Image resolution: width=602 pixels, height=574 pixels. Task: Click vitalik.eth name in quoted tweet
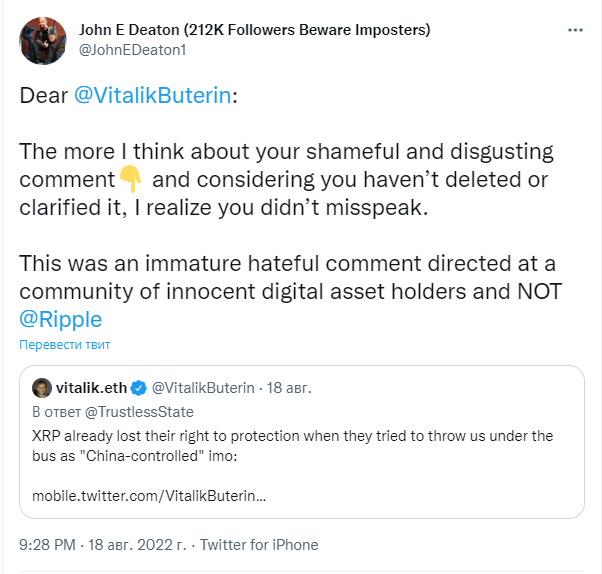[x=91, y=388]
